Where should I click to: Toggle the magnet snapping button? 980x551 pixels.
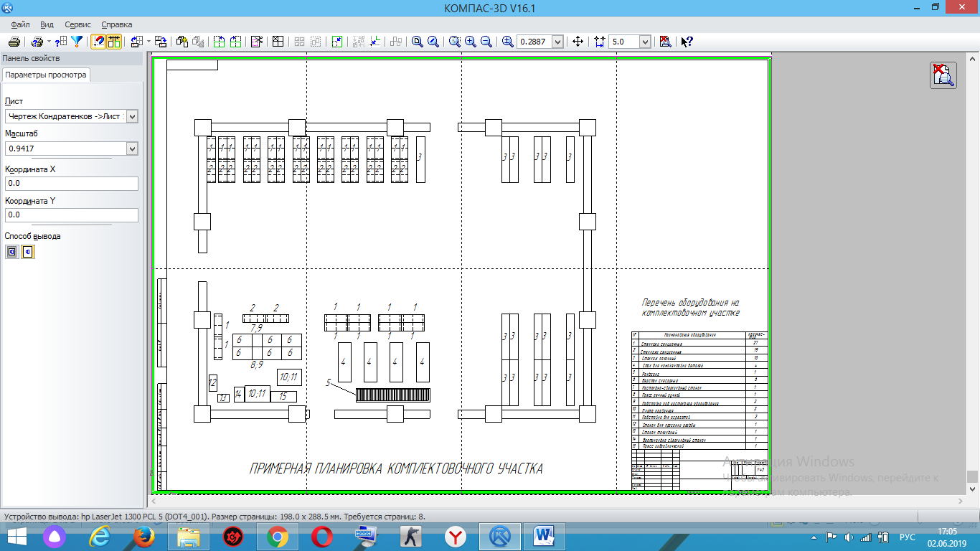click(x=98, y=42)
